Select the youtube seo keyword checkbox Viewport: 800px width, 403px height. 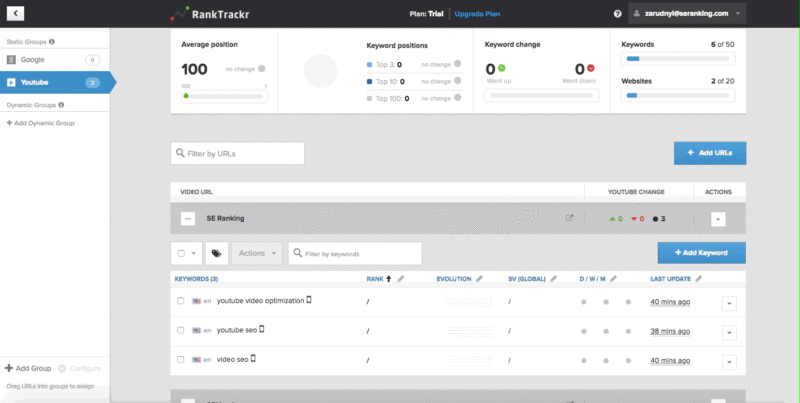[181, 329]
